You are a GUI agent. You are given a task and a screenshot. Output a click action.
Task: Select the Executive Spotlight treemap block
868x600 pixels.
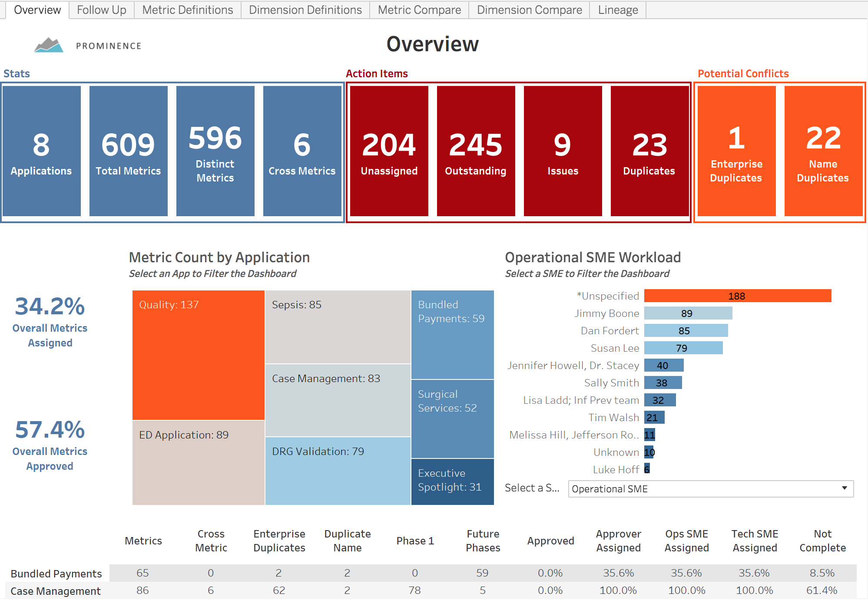[452, 481]
